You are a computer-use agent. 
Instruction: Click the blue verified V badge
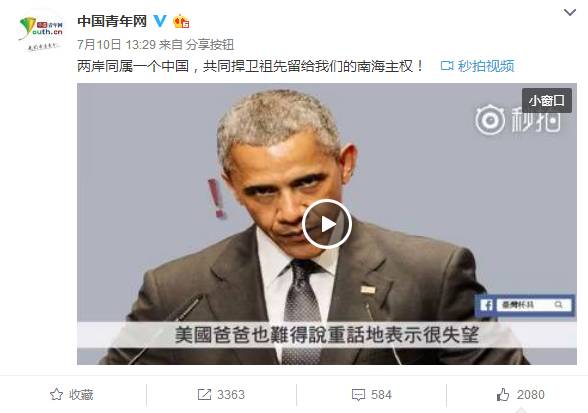pyautogui.click(x=160, y=21)
